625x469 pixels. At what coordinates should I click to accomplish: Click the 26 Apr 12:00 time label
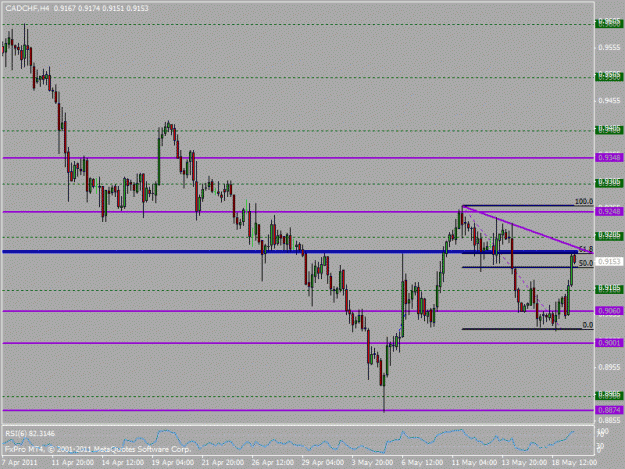[x=273, y=462]
